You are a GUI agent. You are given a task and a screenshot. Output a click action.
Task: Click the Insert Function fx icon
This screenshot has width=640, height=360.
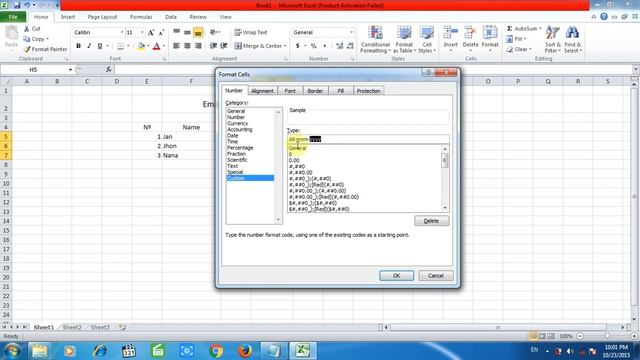coord(109,70)
